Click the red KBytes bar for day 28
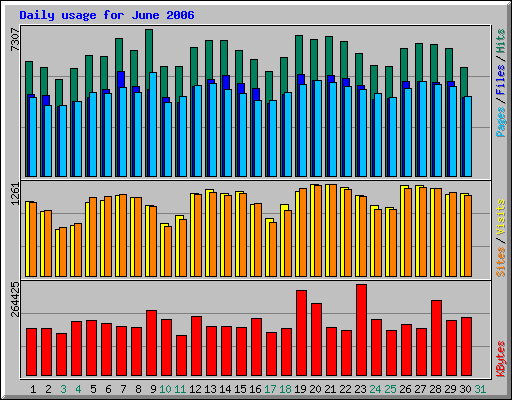 436,338
